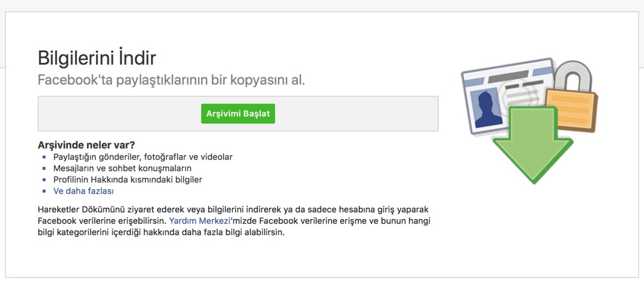Select the Bilgilerini İndir heading

coord(97,58)
